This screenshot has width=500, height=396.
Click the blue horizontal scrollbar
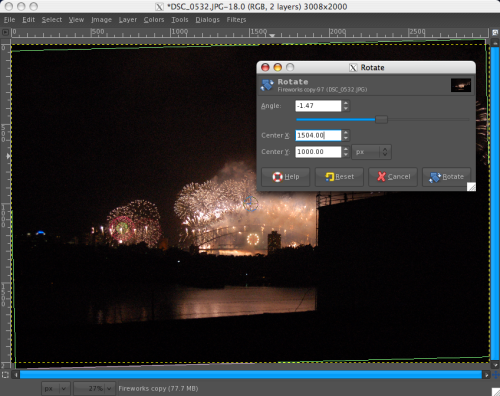coord(251,375)
